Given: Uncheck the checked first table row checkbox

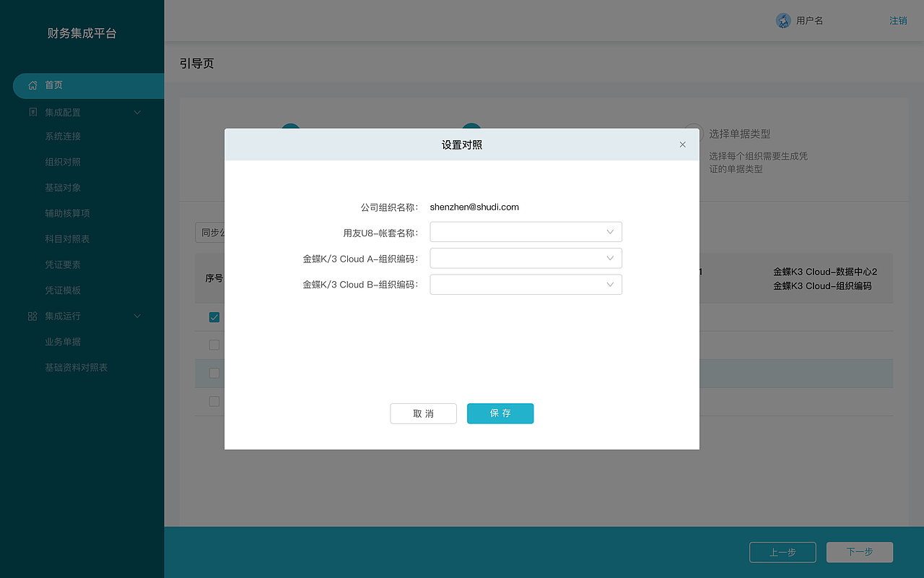Looking at the screenshot, I should [x=214, y=317].
